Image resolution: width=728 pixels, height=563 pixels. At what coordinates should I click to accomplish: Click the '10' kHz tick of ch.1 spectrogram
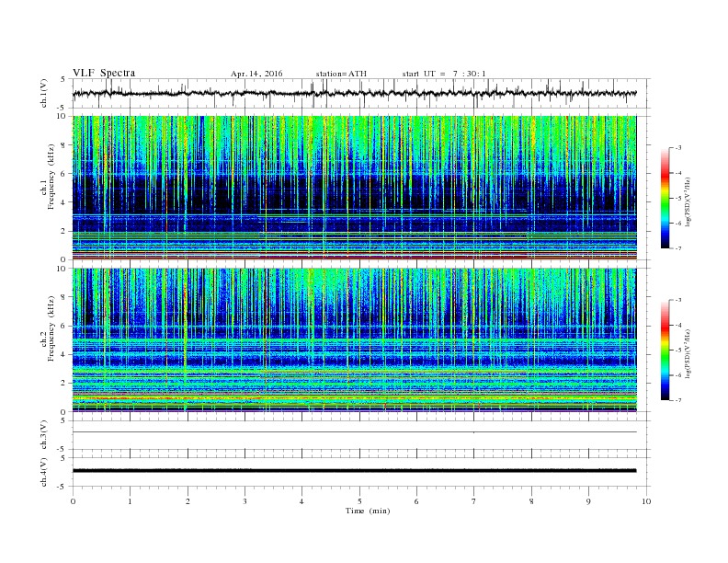[63, 116]
